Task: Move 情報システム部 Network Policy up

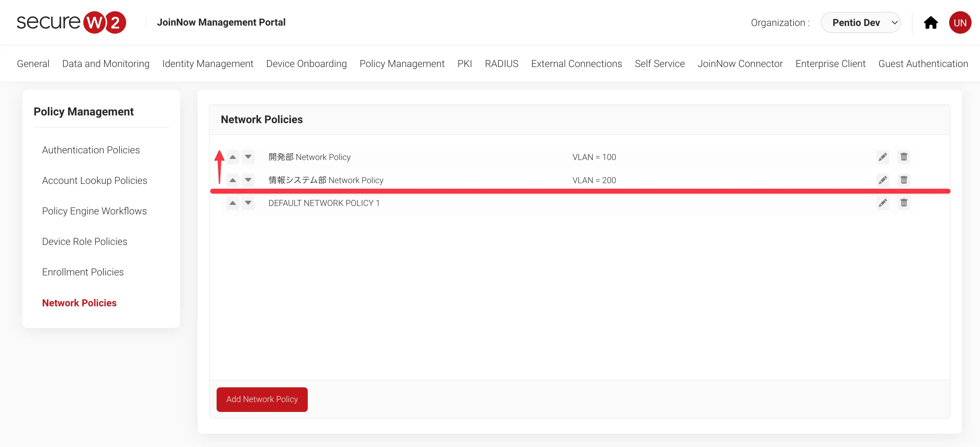Action: (x=232, y=180)
